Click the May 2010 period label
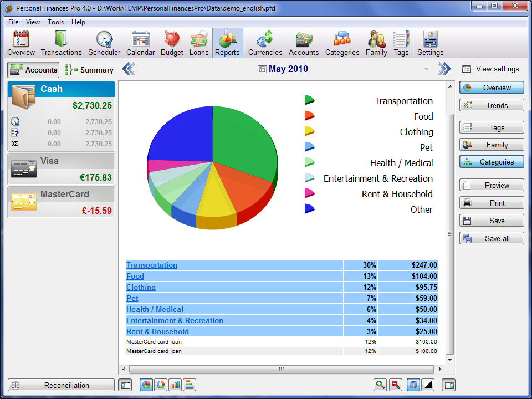This screenshot has height=399, width=532. click(288, 69)
